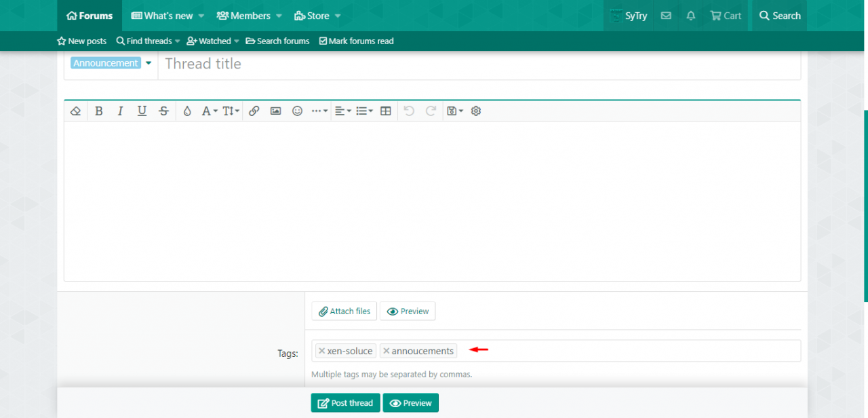
Task: Open the smilies emoji picker
Action: tap(297, 111)
